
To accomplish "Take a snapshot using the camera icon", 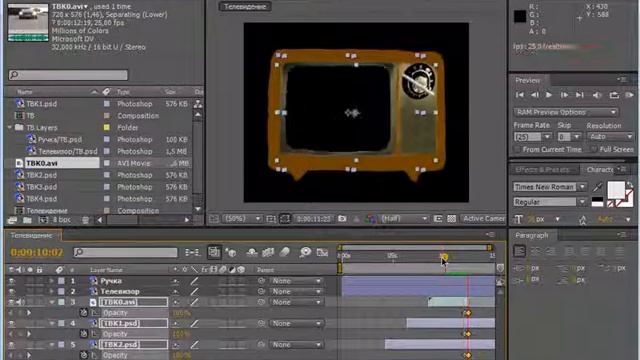I will (x=342, y=219).
